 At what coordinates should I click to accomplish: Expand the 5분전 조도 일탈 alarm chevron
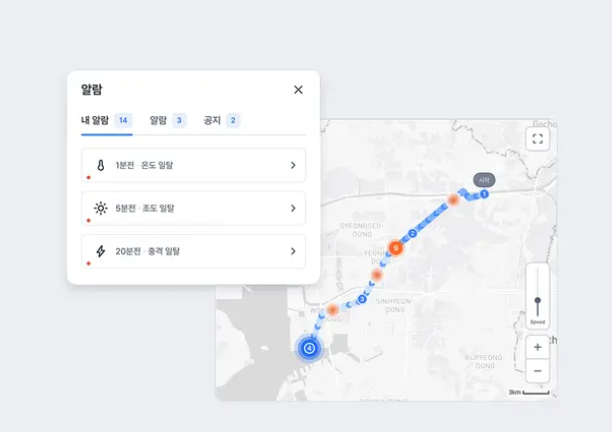293,208
